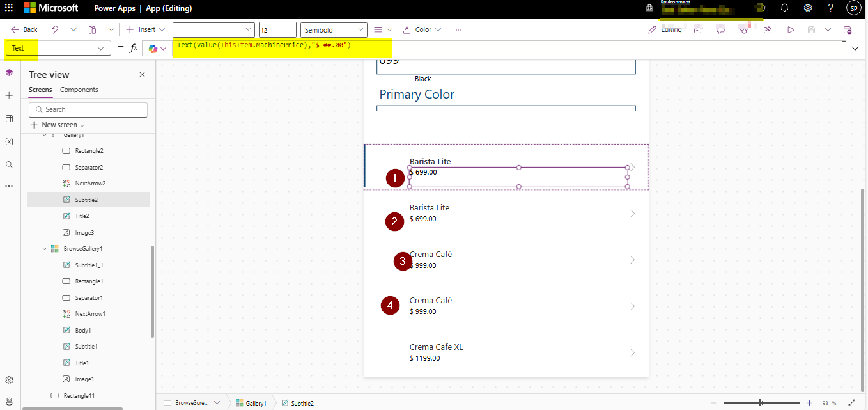This screenshot has height=410, width=868.
Task: Select Subtitle1_1 in the tree
Action: coord(89,265)
